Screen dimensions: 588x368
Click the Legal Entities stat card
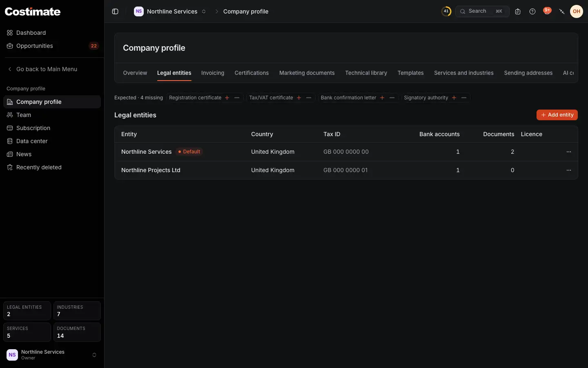point(27,311)
